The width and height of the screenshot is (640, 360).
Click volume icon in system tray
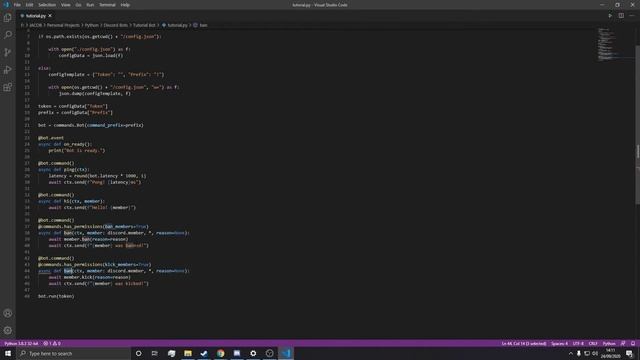[595, 353]
